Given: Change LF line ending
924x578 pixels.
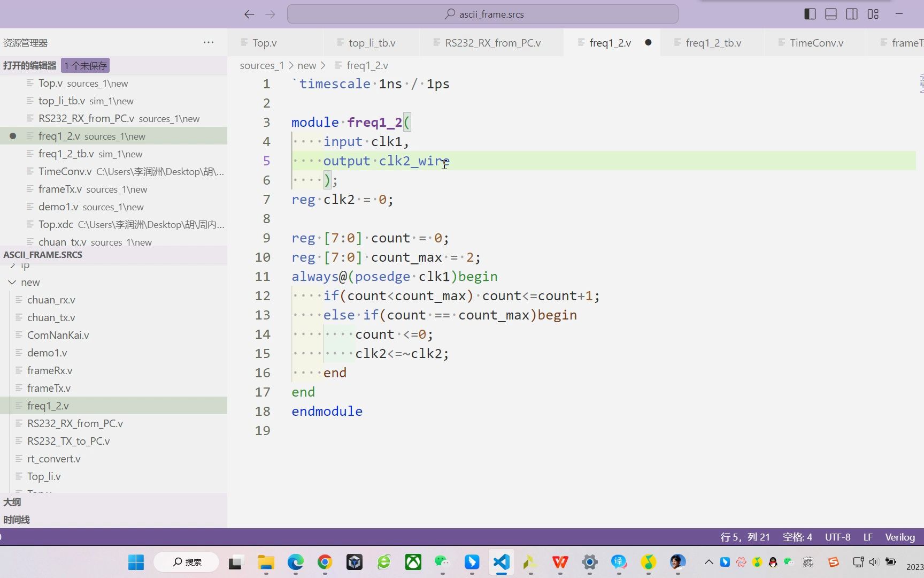Looking at the screenshot, I should [x=868, y=537].
